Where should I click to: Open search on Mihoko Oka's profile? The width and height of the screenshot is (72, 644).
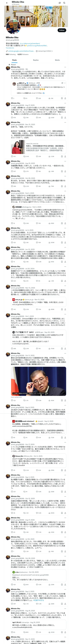pos(64,3)
